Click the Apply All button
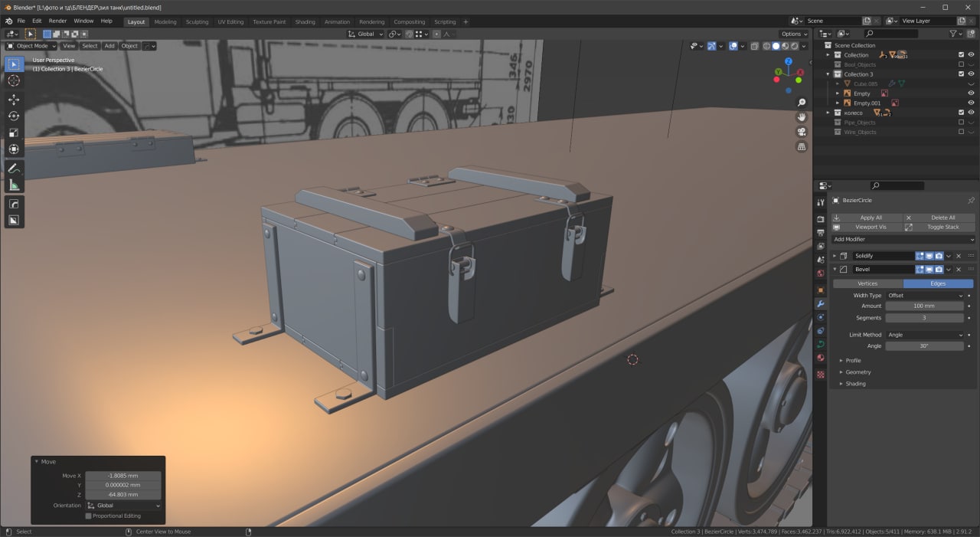Screen dimensions: 980x537 point(867,218)
